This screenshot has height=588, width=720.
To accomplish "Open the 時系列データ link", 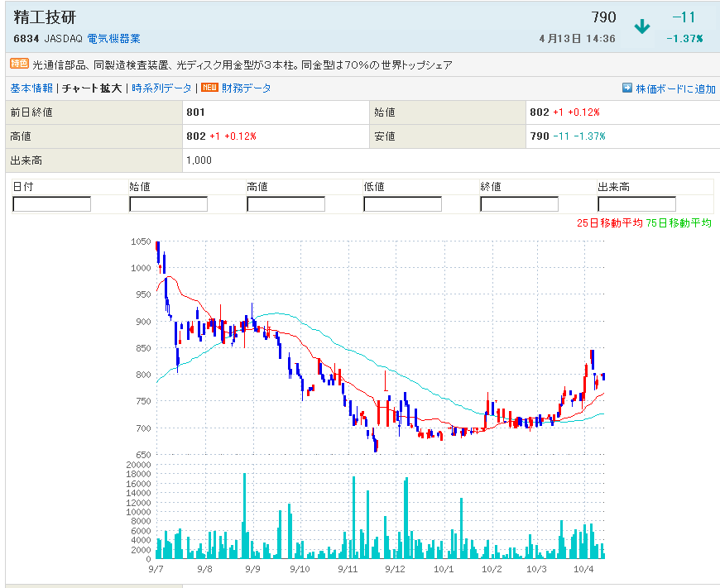I will [x=161, y=88].
